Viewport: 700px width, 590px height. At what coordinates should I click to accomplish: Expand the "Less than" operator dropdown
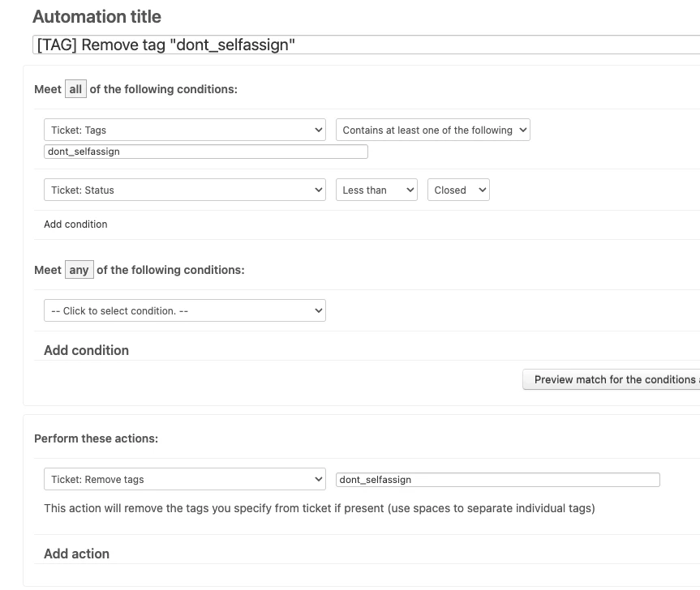click(x=376, y=190)
